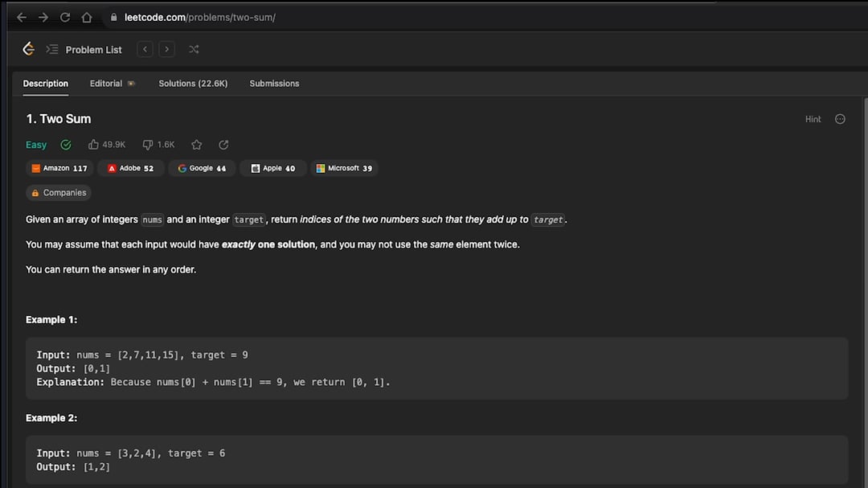The width and height of the screenshot is (868, 488).
Task: Click the Amazon logo icon
Action: coord(36,168)
